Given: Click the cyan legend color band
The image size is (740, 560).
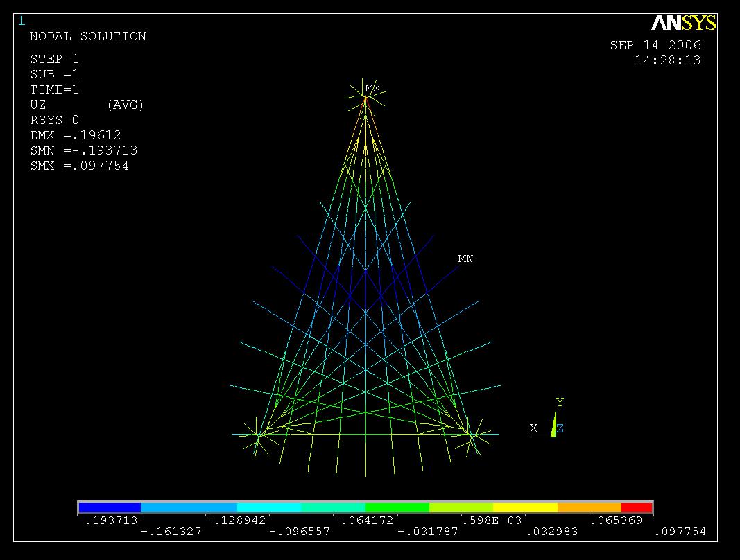Looking at the screenshot, I should click(x=269, y=507).
